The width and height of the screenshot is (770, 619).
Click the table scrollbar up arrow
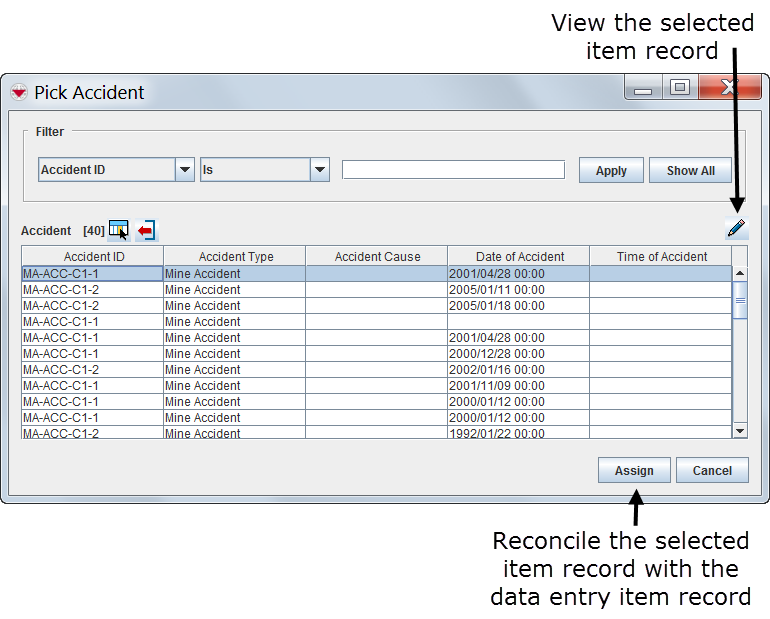click(x=740, y=273)
